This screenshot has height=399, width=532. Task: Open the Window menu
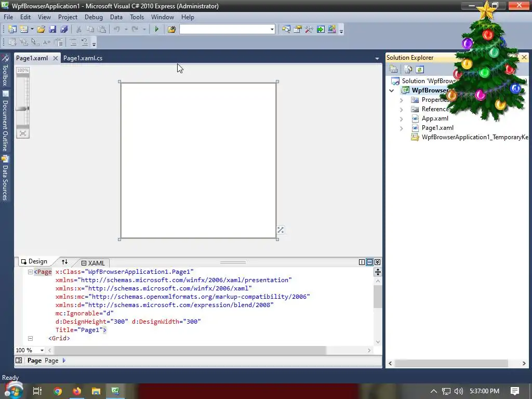point(163,17)
